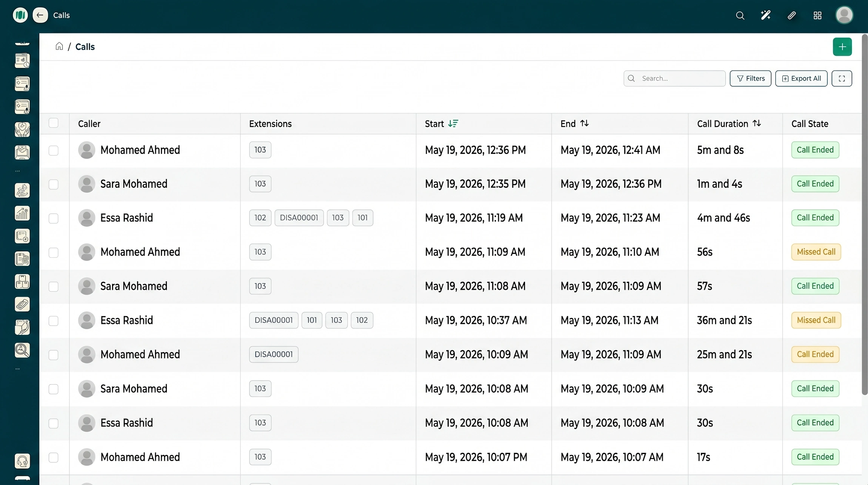Click avatar of Essa Rashid 10:08 AM row
This screenshot has width=868, height=485.
coord(86,423)
